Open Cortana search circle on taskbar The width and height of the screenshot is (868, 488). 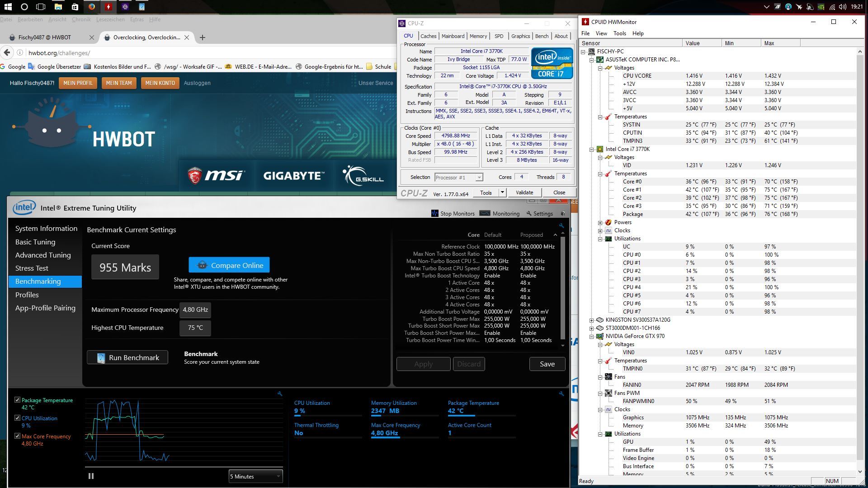point(24,7)
